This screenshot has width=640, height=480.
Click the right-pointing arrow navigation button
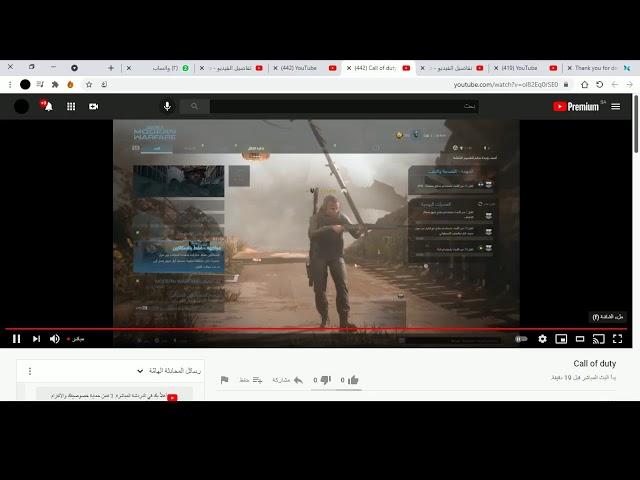(x=630, y=84)
